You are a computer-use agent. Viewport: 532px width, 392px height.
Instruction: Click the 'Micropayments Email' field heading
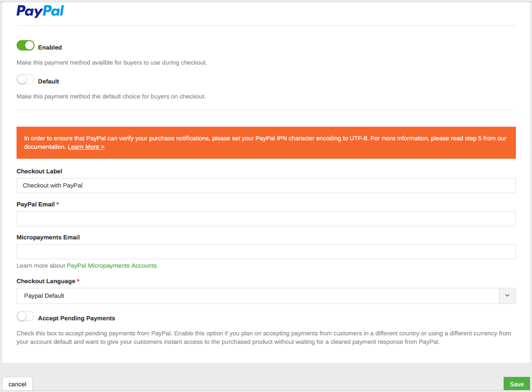(48, 238)
